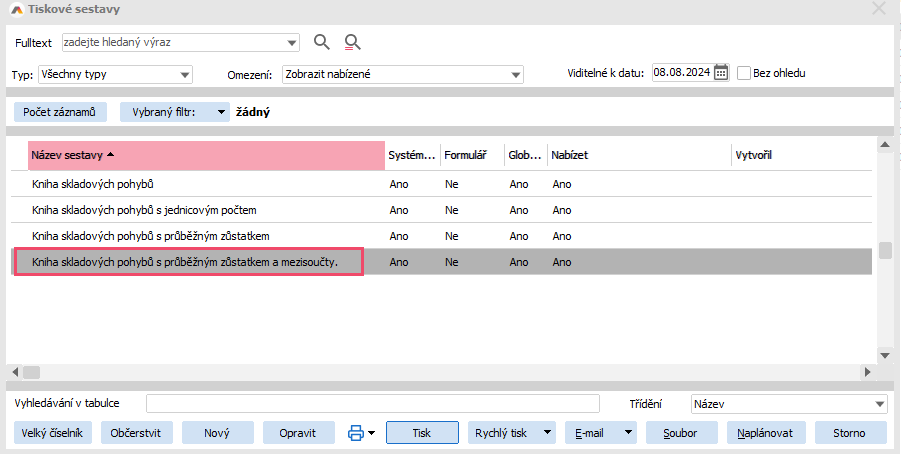Expand the Třídění dropdown

tap(879, 404)
